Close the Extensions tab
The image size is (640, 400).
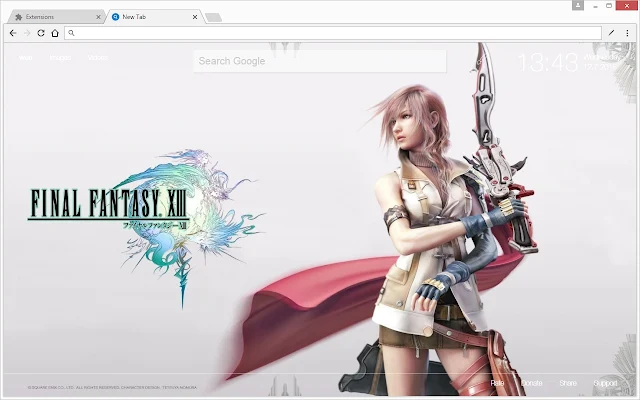[x=98, y=17]
